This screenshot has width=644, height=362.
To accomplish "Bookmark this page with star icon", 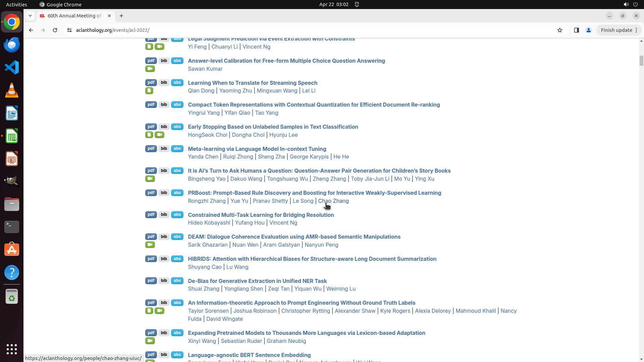I will [560, 30].
